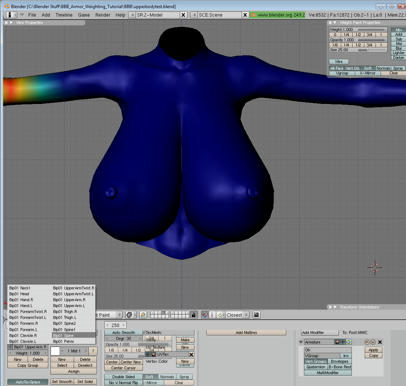This screenshot has width=406, height=386.
Task: Open the File menu
Action: coord(32,15)
